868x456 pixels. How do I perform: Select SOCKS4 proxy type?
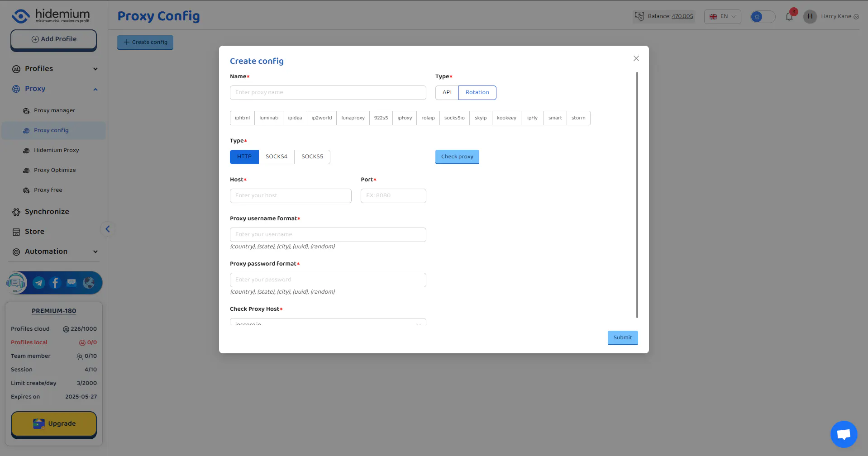click(277, 157)
